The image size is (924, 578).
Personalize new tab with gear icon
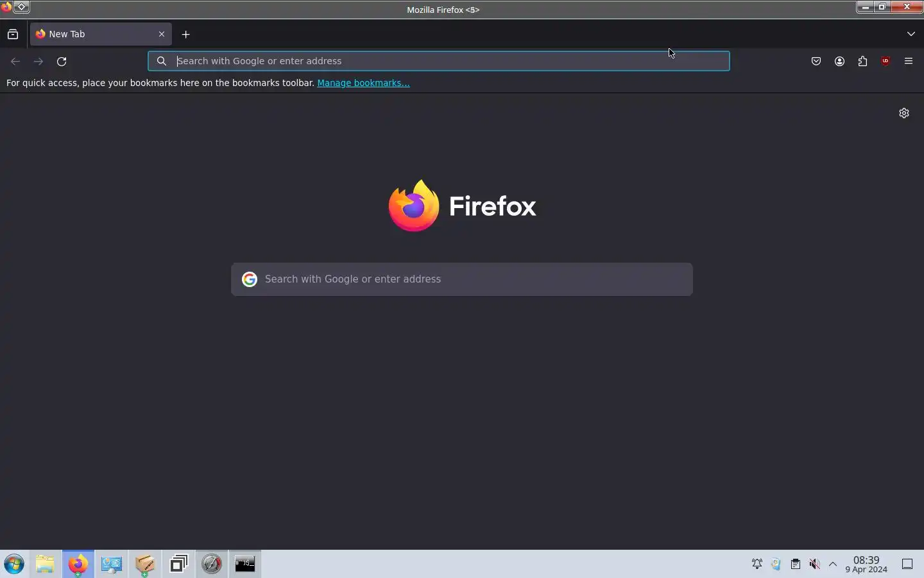(905, 113)
